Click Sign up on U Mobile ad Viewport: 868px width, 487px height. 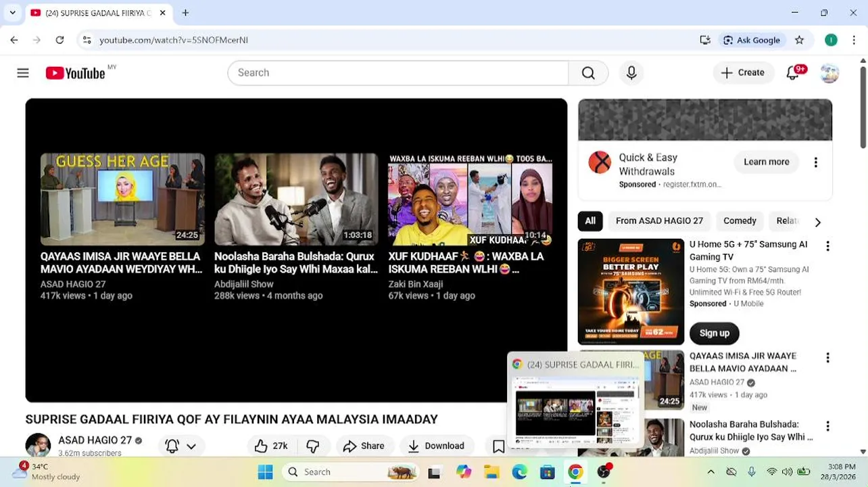pyautogui.click(x=715, y=333)
